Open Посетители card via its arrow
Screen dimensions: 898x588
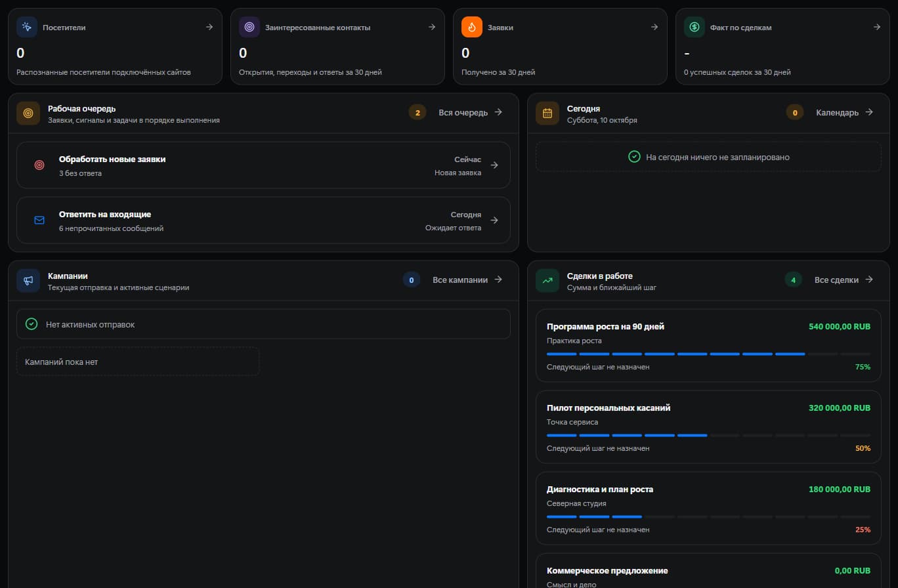[209, 27]
